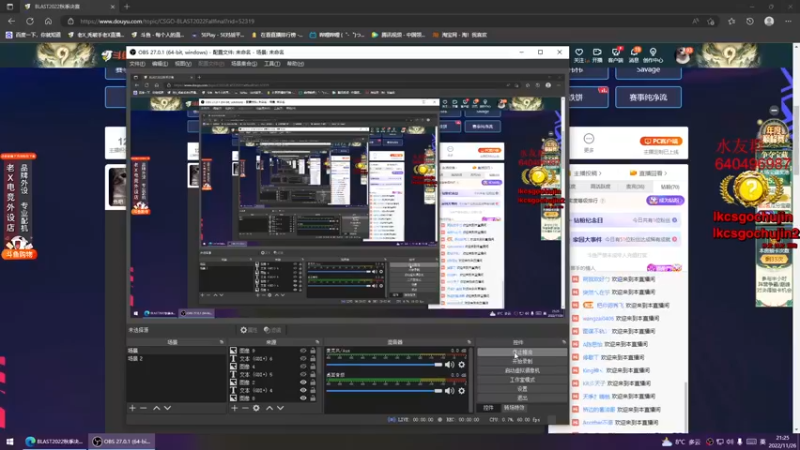The image size is (800, 450).
Task: Open the 场景集合(S) menu in OBS
Action: [x=244, y=64]
